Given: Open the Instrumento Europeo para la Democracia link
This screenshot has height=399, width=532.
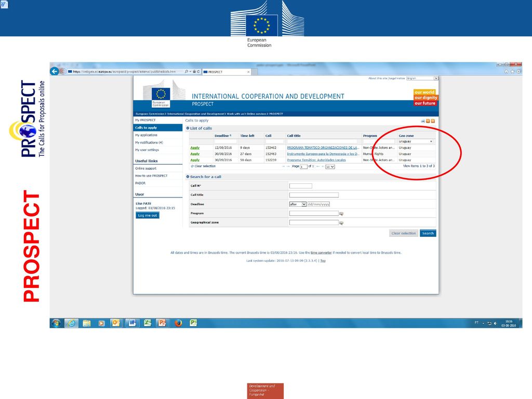Looking at the screenshot, I should (323, 154).
